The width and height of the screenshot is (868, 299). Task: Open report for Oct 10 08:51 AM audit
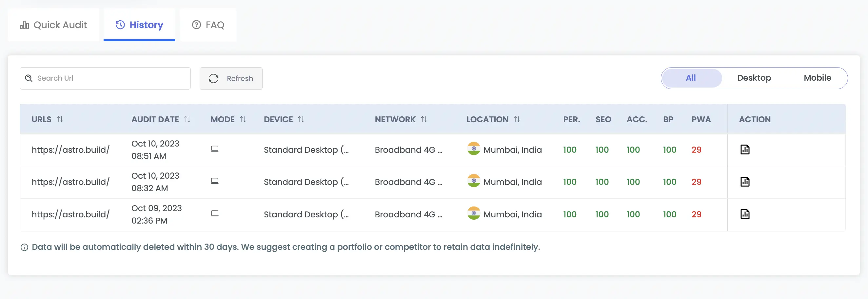(x=745, y=150)
